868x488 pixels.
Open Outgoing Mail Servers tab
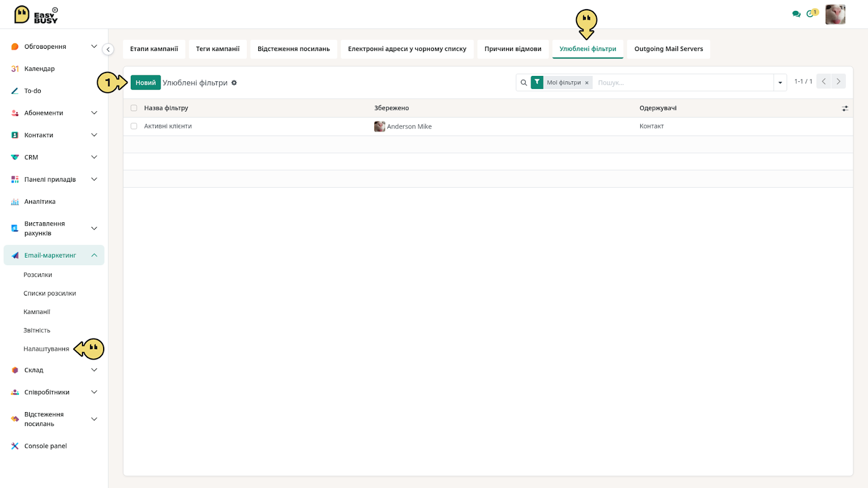tap(668, 49)
